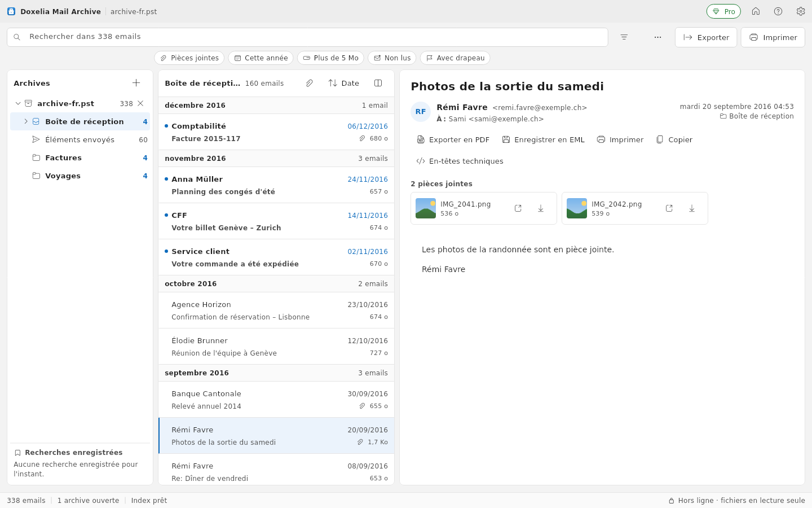Select the Éléments envoyés folder
Viewport: 812px width, 508px height.
pos(80,139)
